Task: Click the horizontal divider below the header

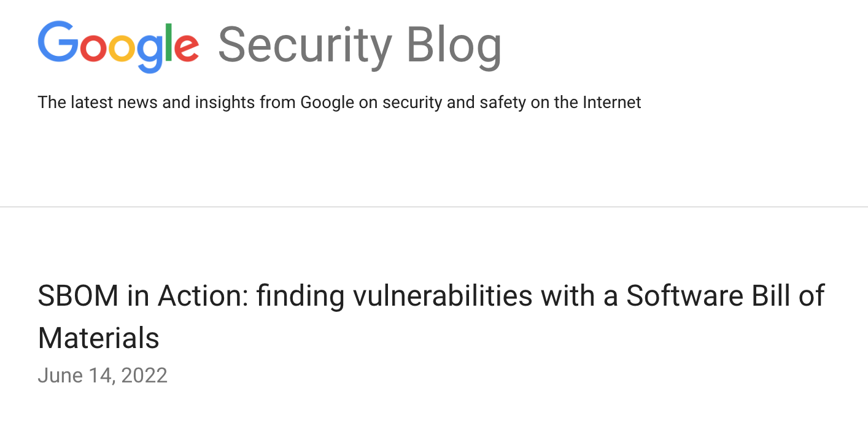Action: [434, 207]
